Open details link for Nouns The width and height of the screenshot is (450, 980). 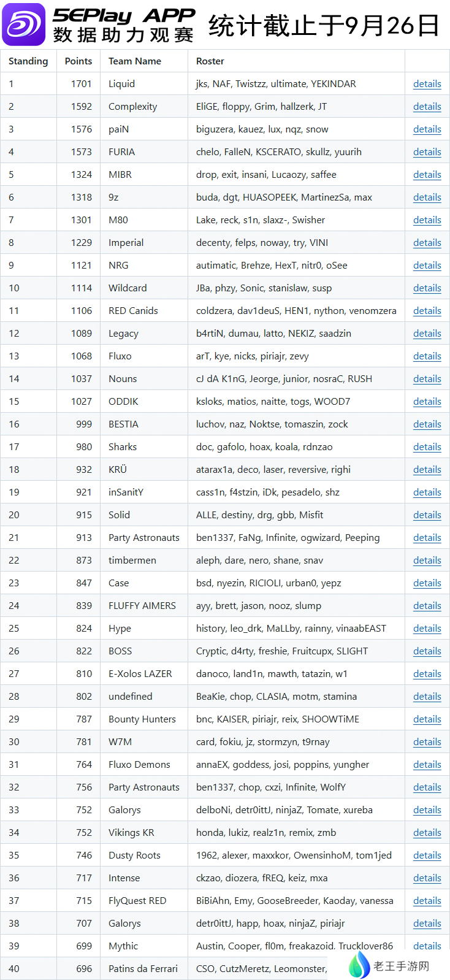[427, 379]
